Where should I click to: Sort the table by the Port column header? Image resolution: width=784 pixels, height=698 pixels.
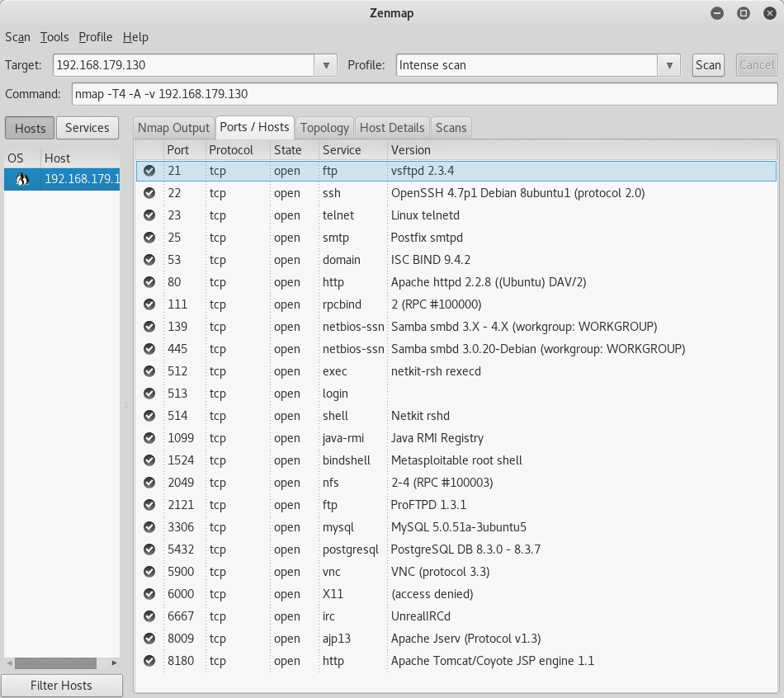(185, 150)
